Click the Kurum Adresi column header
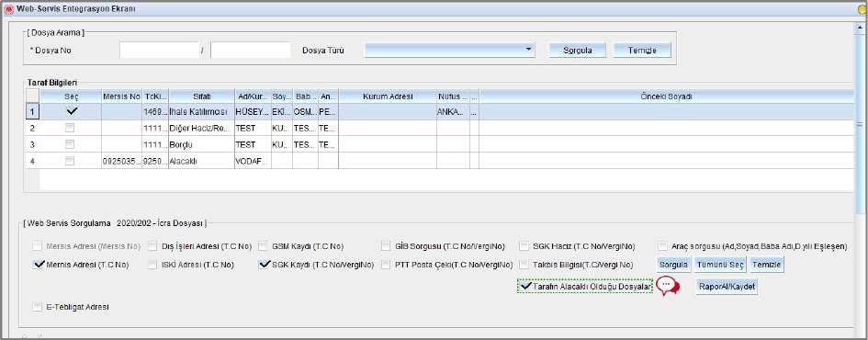The width and height of the screenshot is (868, 340). (388, 96)
